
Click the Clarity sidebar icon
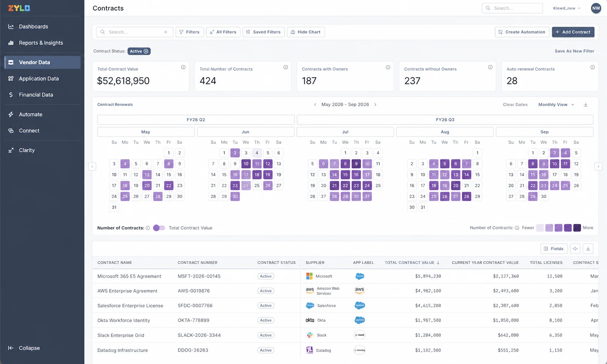pyautogui.click(x=11, y=150)
